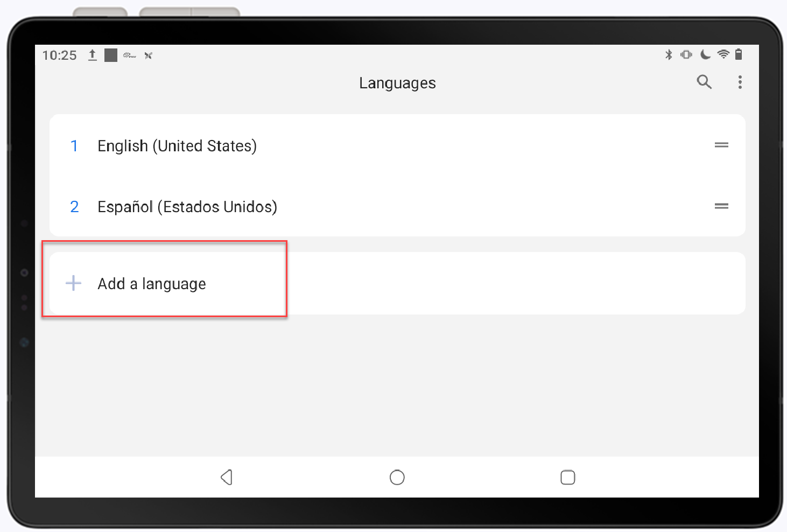Open the three-dot overflow menu
Image resolution: width=787 pixels, height=532 pixels.
tap(741, 82)
